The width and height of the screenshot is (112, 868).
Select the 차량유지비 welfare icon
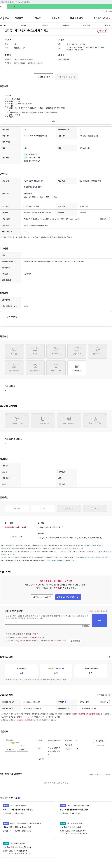[x=56, y=351]
